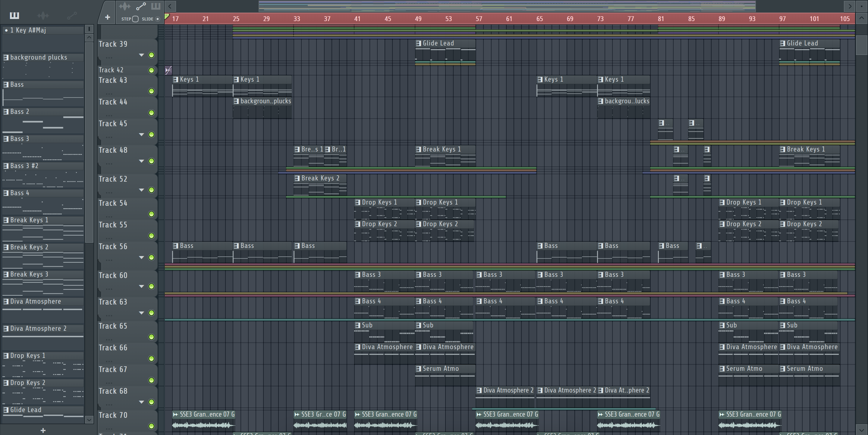Toggle pattern clip focus in playlist header

(x=156, y=6)
